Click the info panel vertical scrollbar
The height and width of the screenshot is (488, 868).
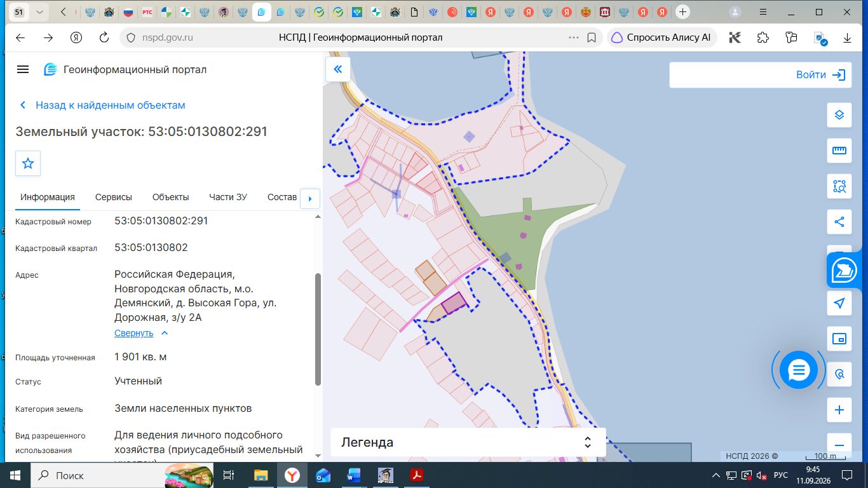pos(318,329)
